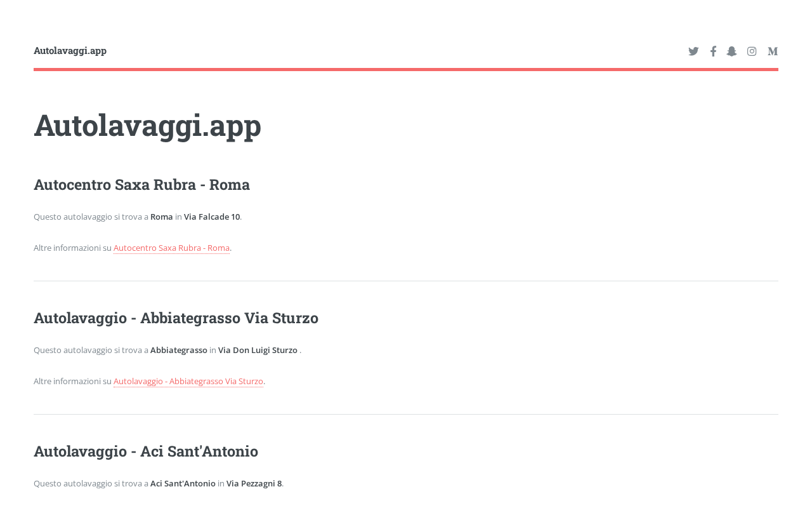Visit the Instagram icon link
Viewport: 812px width, 508px height.
pyautogui.click(x=752, y=51)
